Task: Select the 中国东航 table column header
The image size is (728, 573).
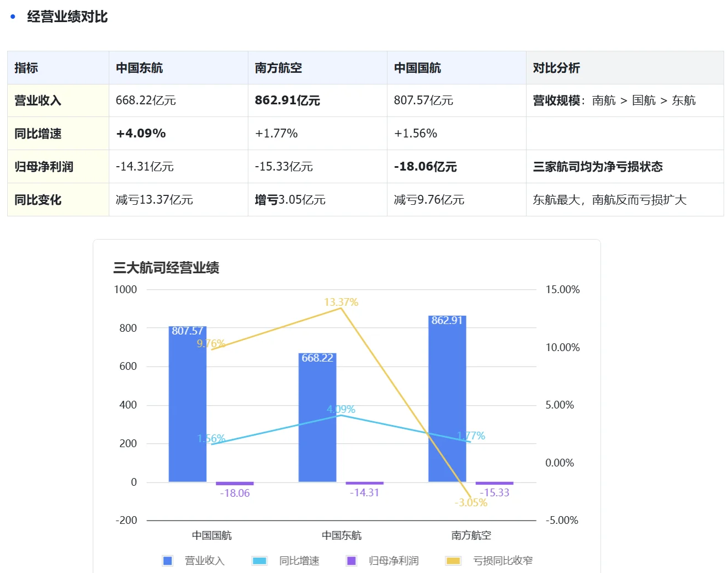Action: coord(178,68)
